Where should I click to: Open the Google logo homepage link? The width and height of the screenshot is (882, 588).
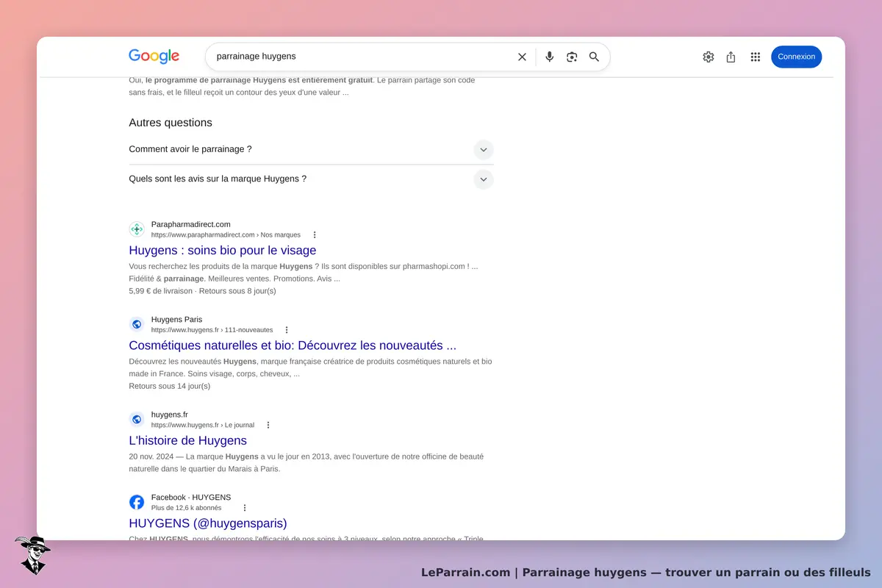coord(154,57)
